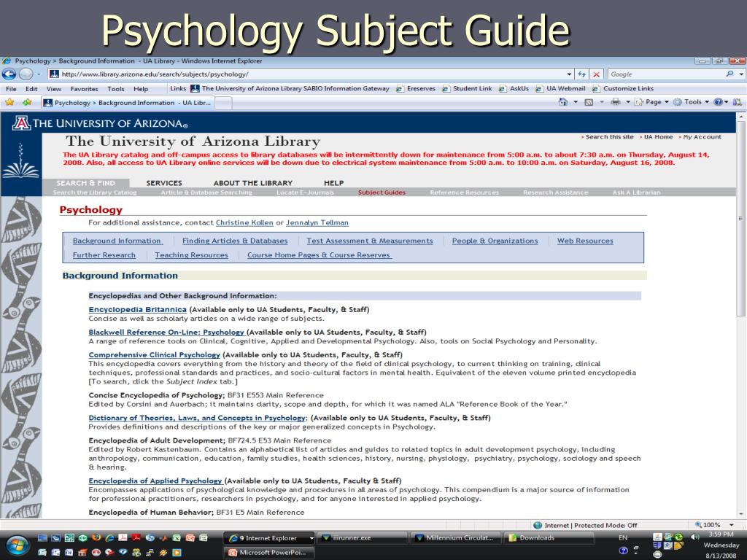Viewport: 747px width, 560px height.
Task: Click the blue help icon beside EN
Action: (x=623, y=551)
